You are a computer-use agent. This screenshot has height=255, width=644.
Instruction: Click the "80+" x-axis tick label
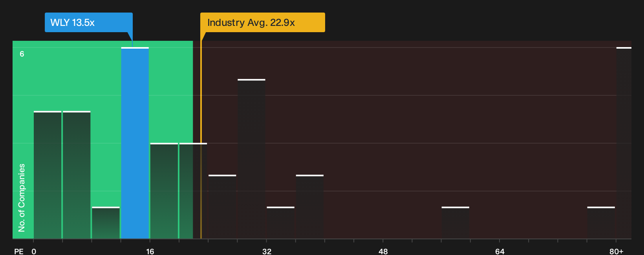pos(616,251)
